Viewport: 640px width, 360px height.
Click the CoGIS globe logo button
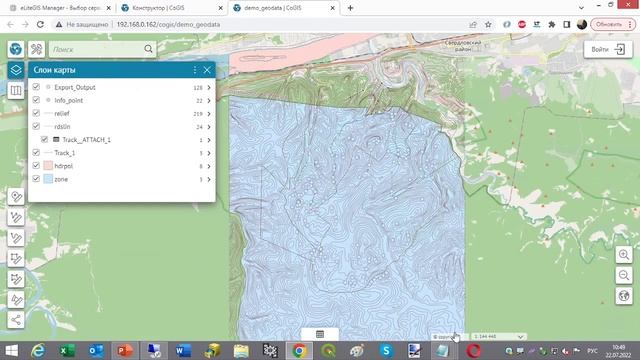click(16, 49)
